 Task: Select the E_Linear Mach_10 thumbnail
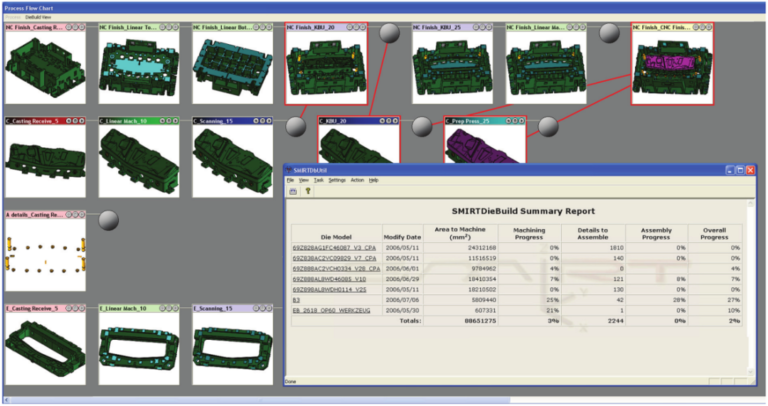139,349
